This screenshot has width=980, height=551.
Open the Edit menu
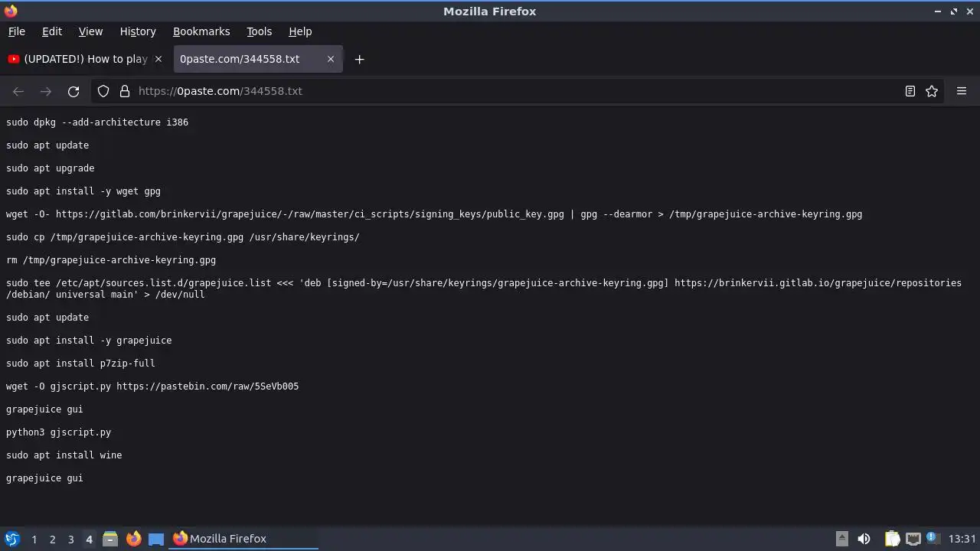click(52, 31)
